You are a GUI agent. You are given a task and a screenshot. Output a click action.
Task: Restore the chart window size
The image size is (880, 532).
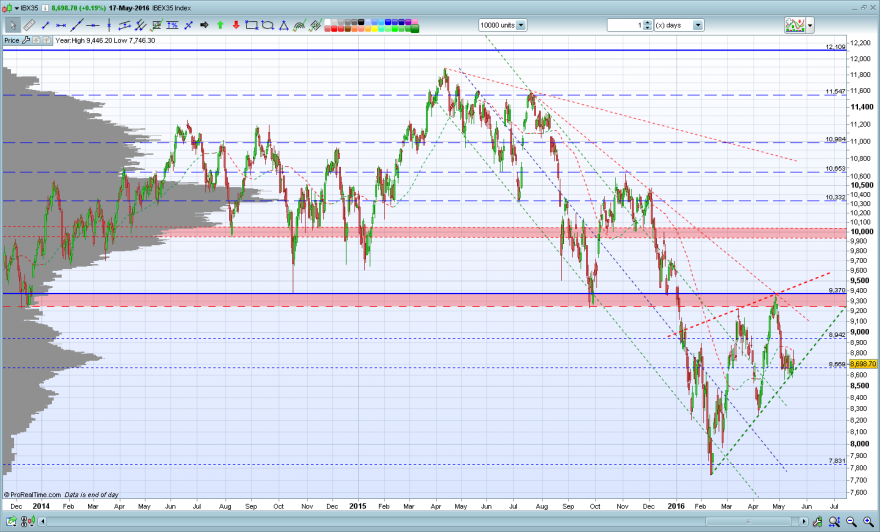click(x=863, y=7)
